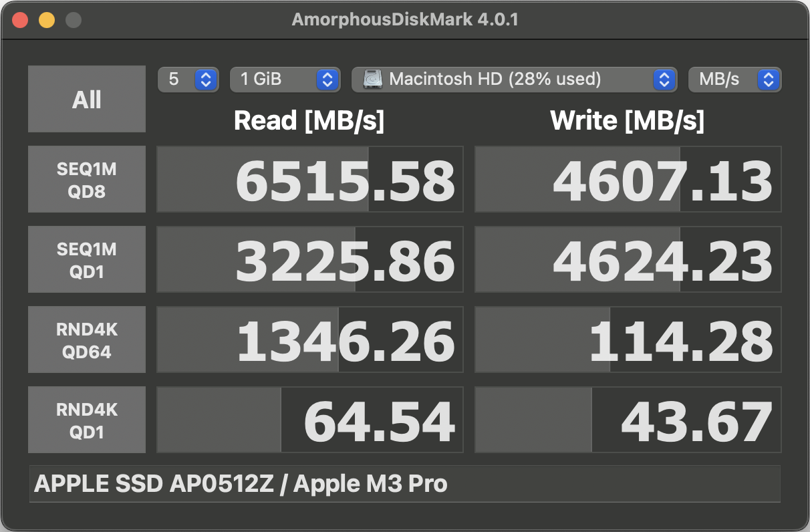The image size is (810, 532).
Task: Open the 1 GiB test size dropdown
Action: click(x=285, y=80)
